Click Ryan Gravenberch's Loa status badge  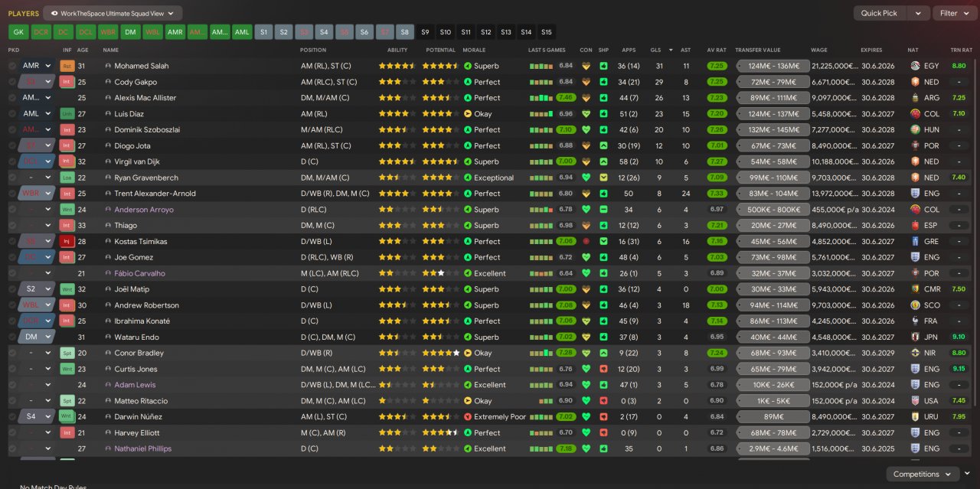point(67,178)
